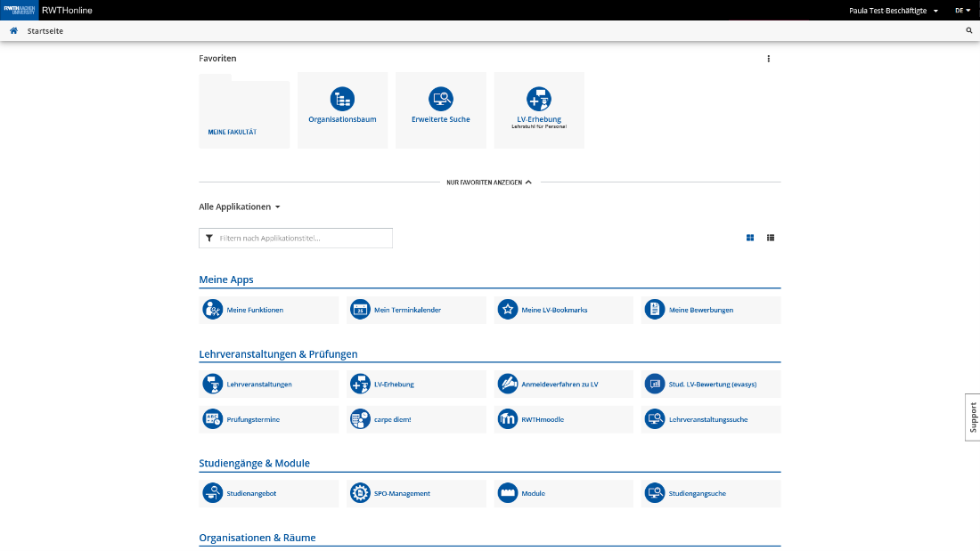Viewport: 980px width, 551px height.
Task: Open the favorites three-dot options menu
Action: pos(769,59)
